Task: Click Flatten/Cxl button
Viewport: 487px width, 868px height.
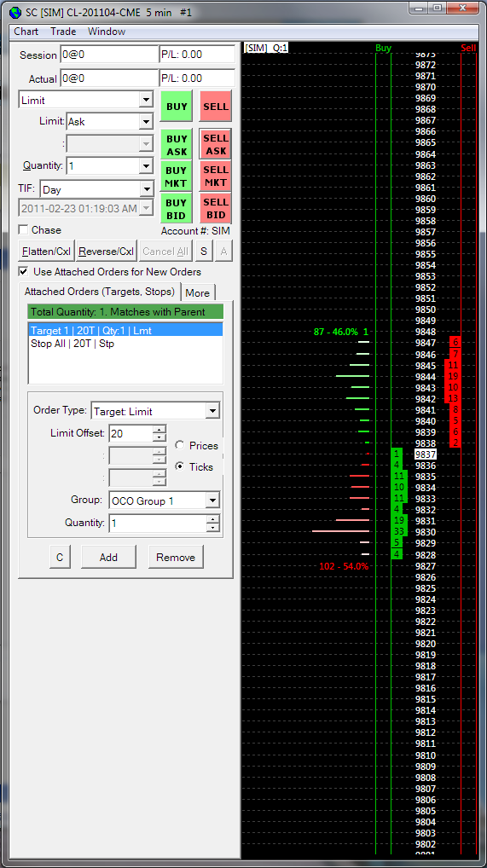Action: point(47,252)
